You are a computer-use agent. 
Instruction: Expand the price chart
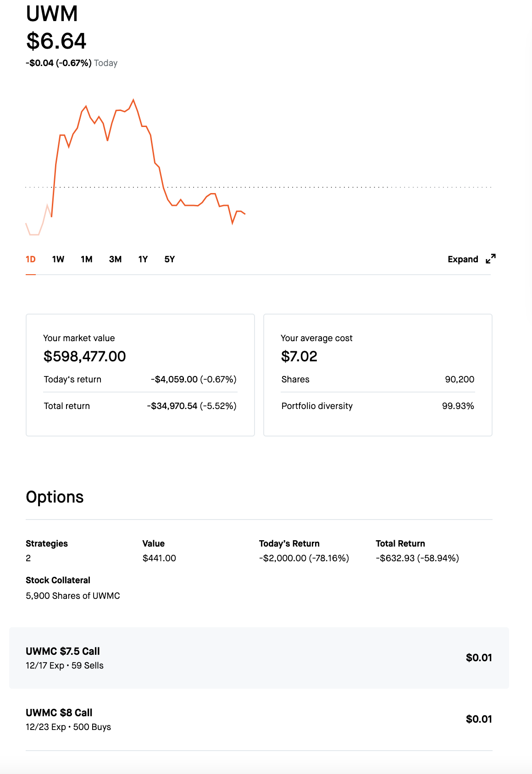(471, 259)
